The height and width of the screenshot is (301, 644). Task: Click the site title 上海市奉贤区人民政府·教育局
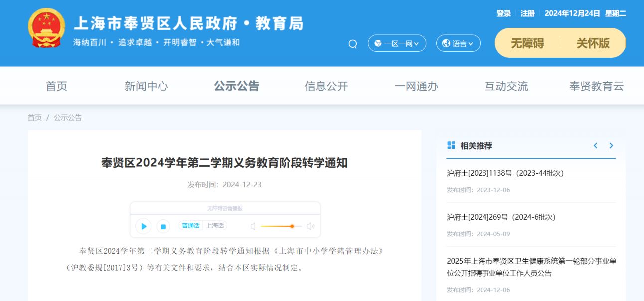point(188,23)
